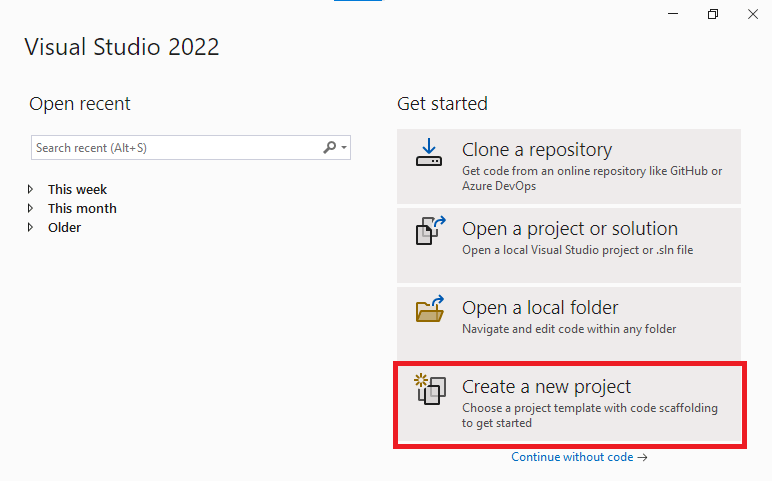Choose the Open a local folder title

click(540, 308)
